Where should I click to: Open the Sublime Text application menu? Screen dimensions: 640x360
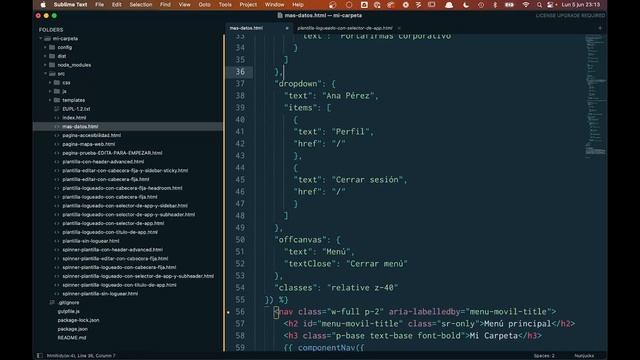70,5
